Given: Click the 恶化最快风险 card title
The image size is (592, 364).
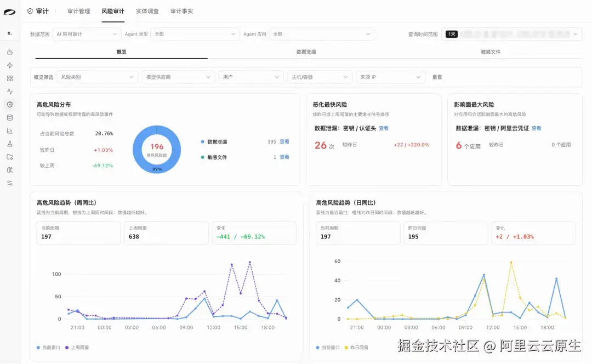Looking at the screenshot, I should pos(329,105).
